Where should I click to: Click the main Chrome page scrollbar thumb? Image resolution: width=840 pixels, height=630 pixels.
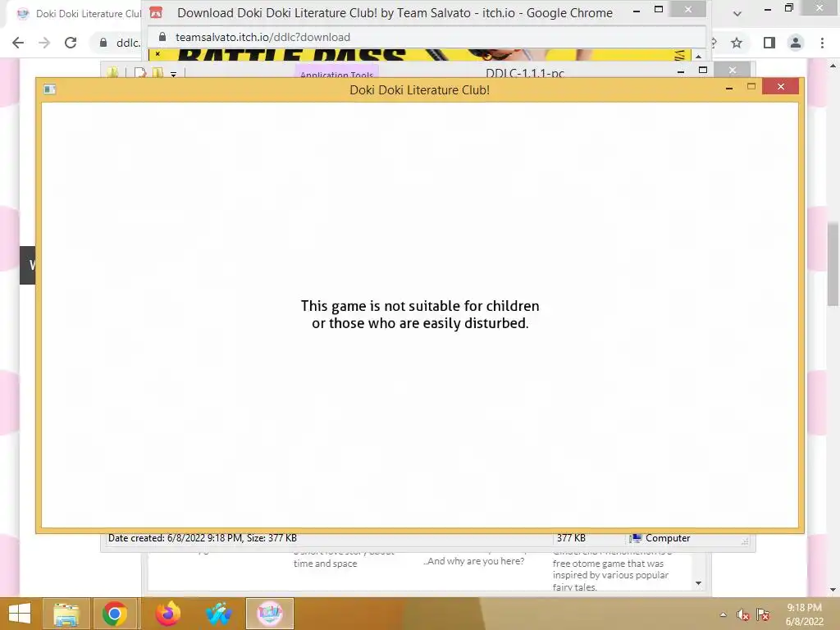tap(833, 263)
